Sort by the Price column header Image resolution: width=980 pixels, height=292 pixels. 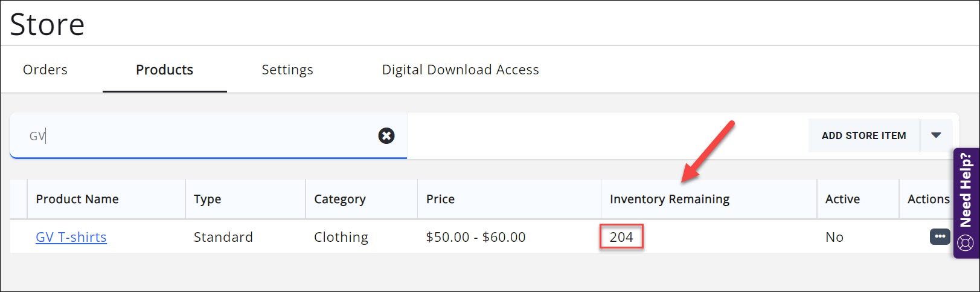click(440, 200)
